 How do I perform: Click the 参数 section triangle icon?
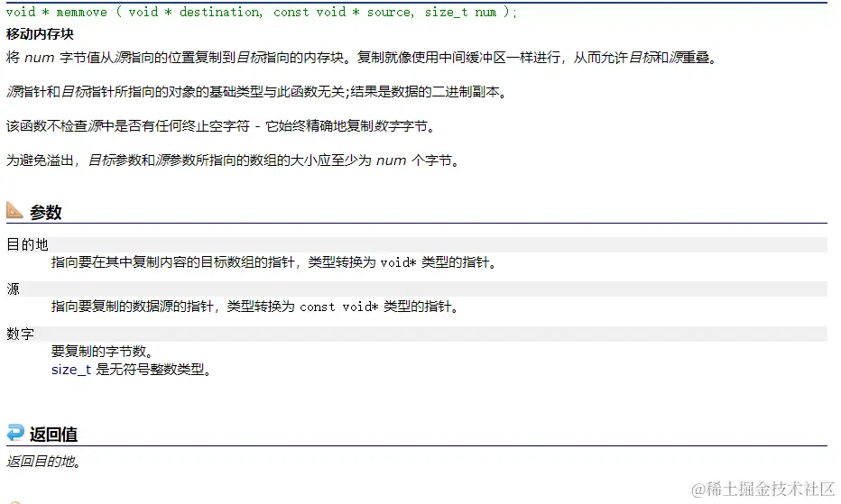click(x=14, y=210)
